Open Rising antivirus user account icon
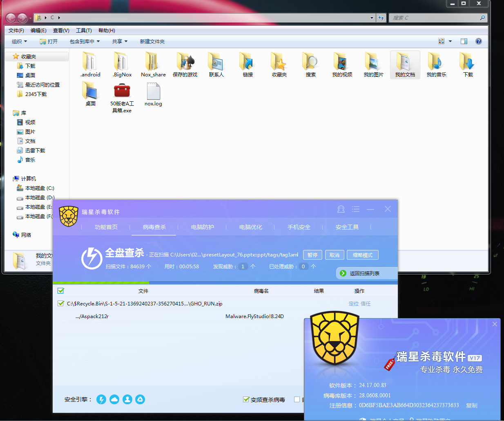This screenshot has height=421, width=504. click(341, 209)
